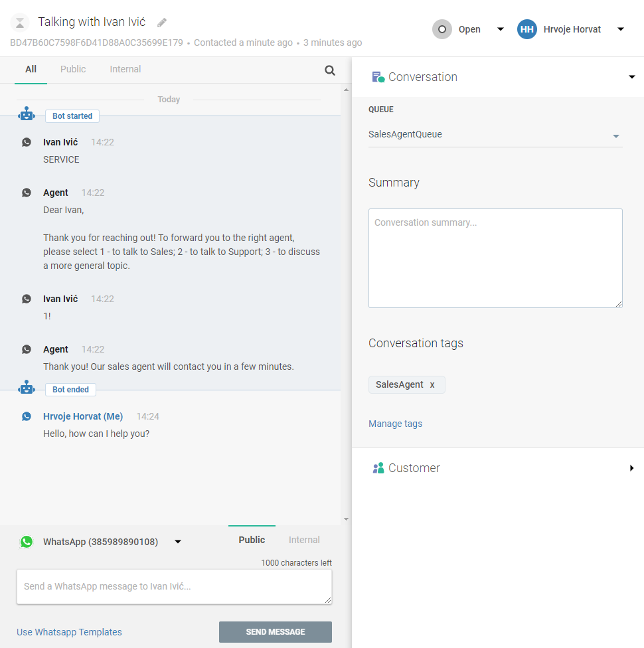
Task: Click the Bot started robot icon
Action: 27,115
